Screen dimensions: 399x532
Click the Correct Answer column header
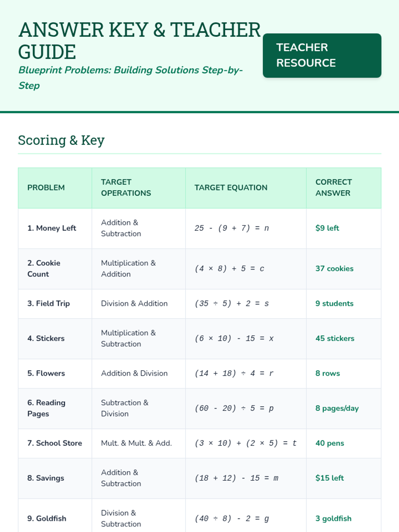tap(333, 188)
